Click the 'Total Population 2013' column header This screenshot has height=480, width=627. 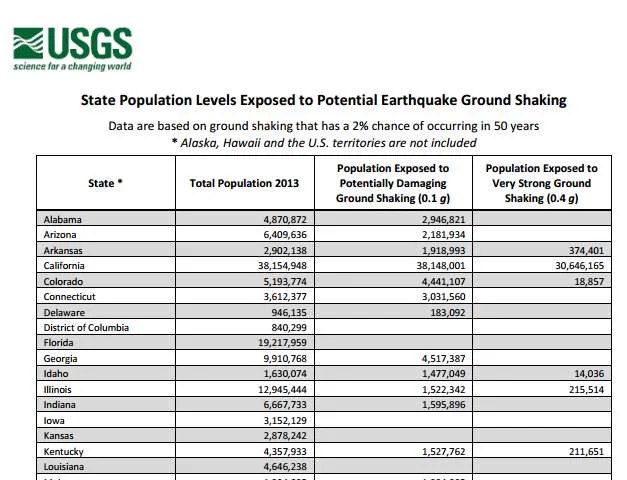coord(244,183)
